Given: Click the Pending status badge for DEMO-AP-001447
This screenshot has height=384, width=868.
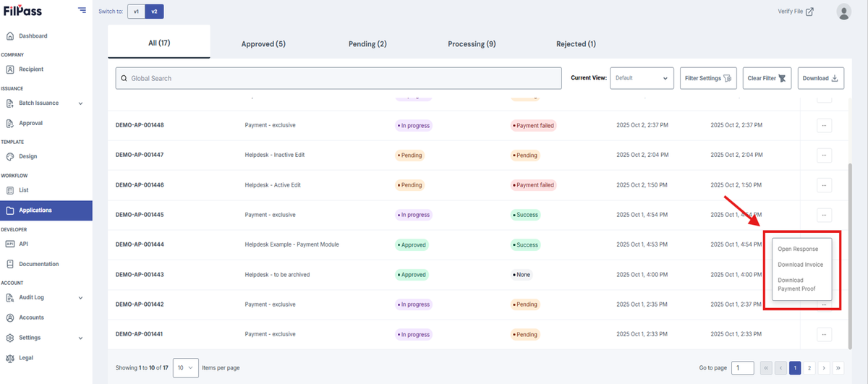Looking at the screenshot, I should click(409, 155).
